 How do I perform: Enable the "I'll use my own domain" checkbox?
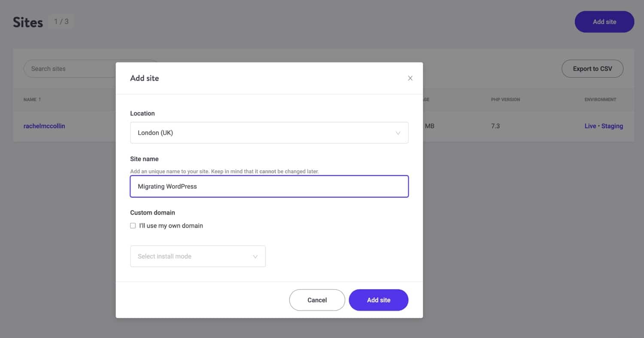[133, 225]
